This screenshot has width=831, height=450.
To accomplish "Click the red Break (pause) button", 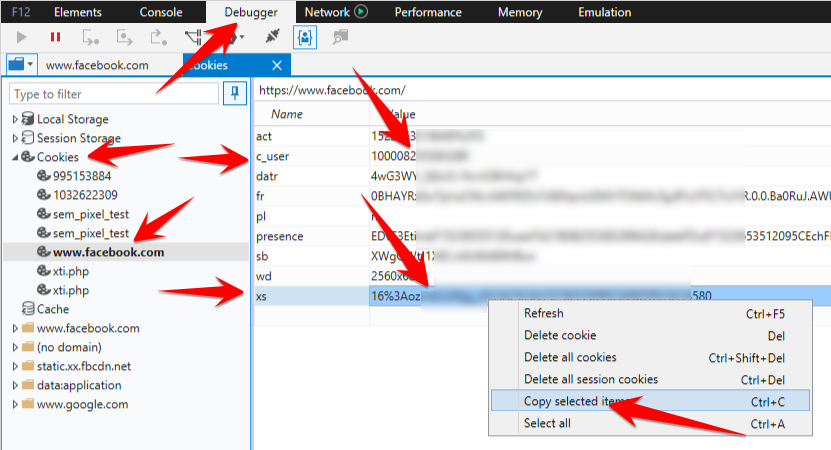I will click(x=55, y=37).
